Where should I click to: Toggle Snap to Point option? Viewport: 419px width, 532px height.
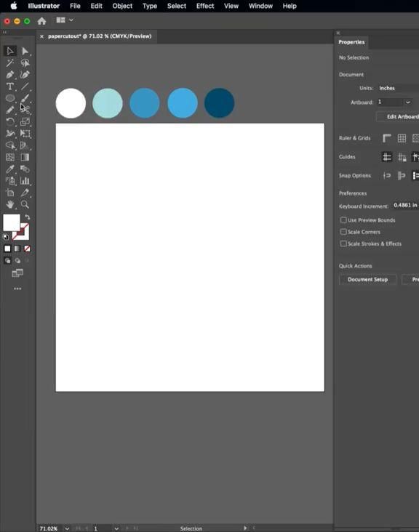(387, 175)
